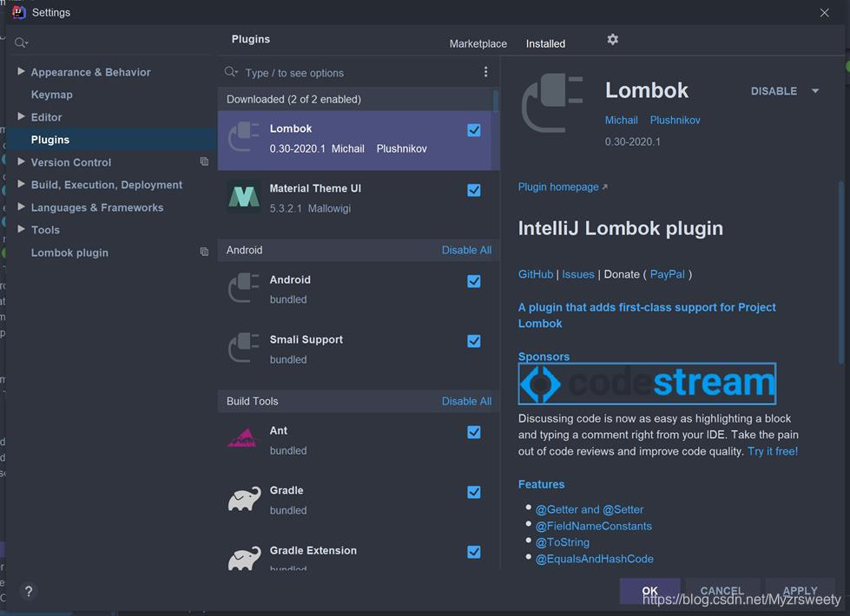
Task: Click the Downloaded (2 of 2 enabled) header
Action: click(x=355, y=99)
